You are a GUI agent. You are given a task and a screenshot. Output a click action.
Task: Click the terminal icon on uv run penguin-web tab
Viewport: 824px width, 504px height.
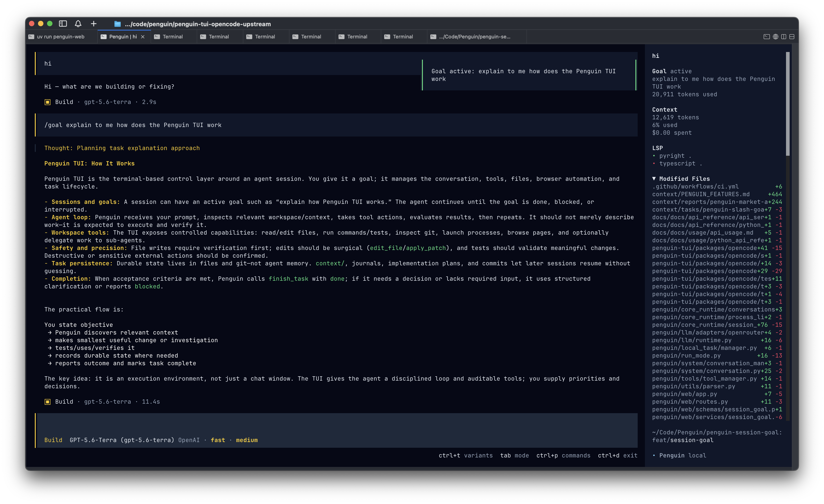click(x=31, y=37)
